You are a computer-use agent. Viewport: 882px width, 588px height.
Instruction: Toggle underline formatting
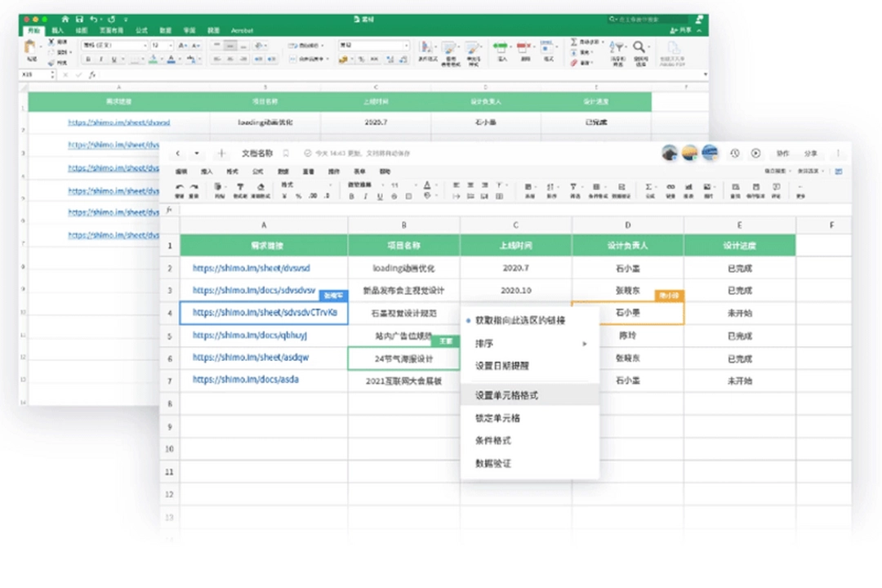tap(380, 196)
